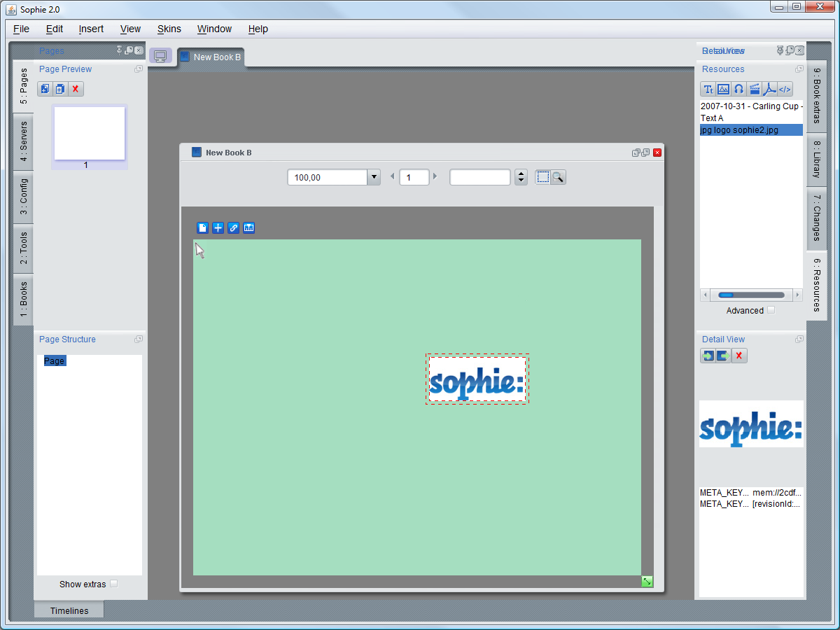Click the plus halo icon above the page
Image resolution: width=840 pixels, height=630 pixels.
click(x=218, y=227)
